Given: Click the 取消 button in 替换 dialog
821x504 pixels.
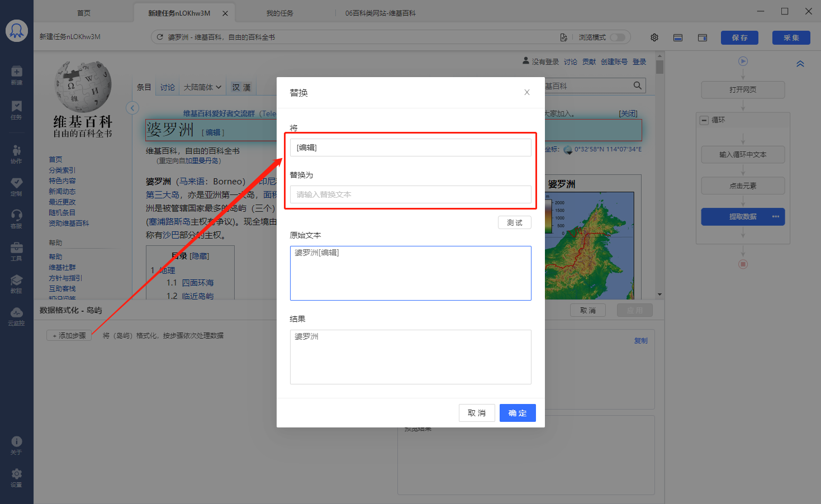Looking at the screenshot, I should tap(477, 413).
